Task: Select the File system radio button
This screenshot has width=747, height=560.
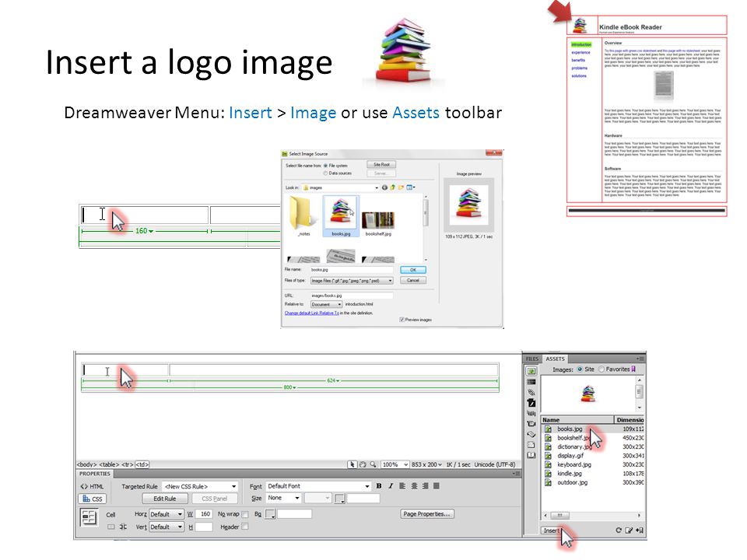Action: (x=326, y=166)
